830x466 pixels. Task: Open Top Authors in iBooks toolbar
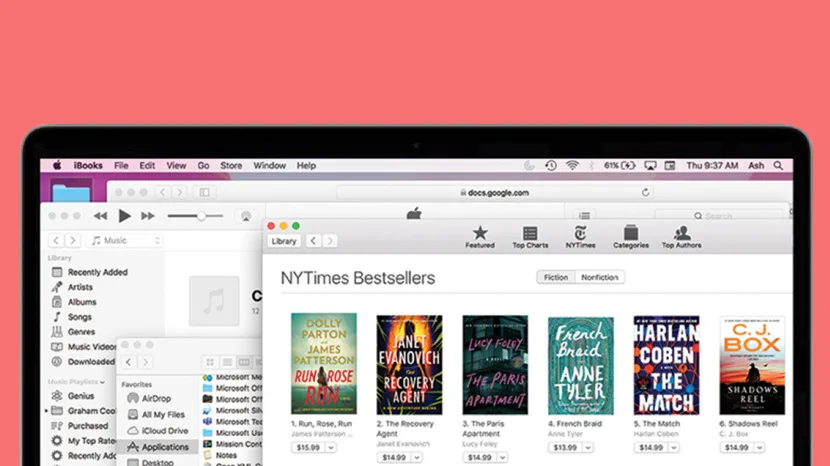681,237
